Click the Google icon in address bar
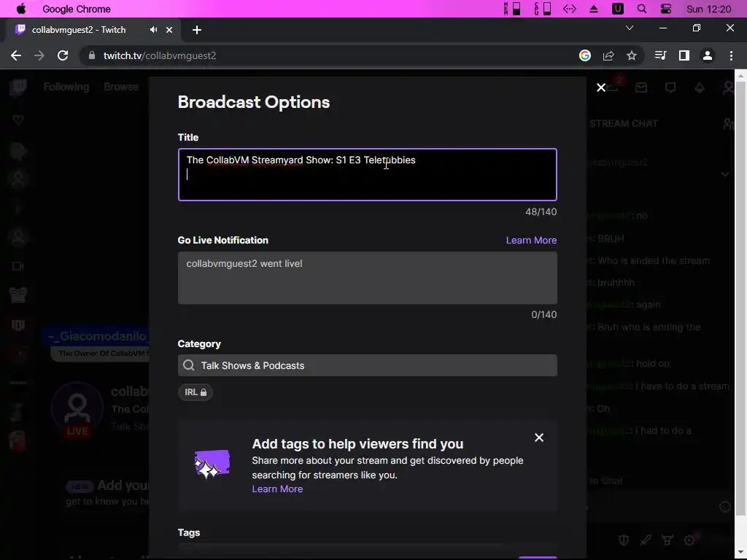 click(x=585, y=55)
